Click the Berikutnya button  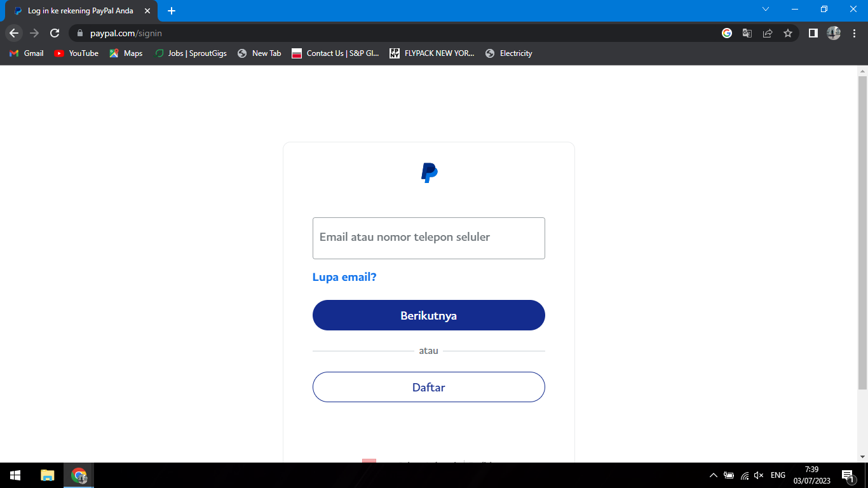click(429, 315)
